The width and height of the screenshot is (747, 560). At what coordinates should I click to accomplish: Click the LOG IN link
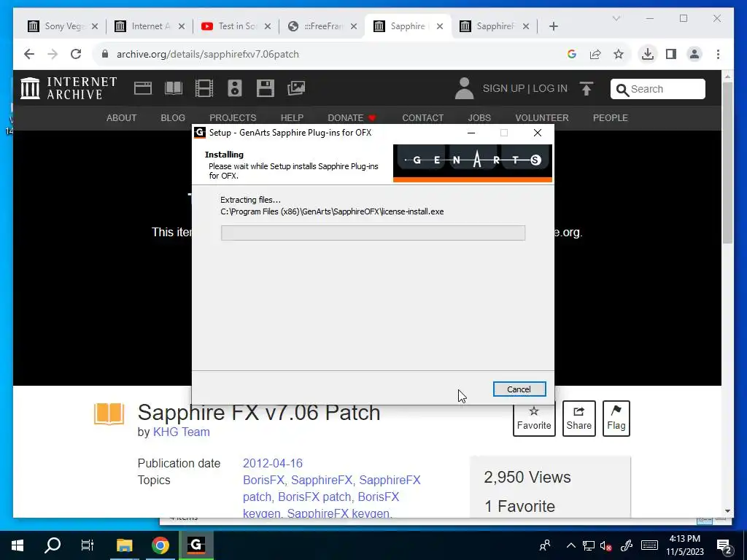550,88
